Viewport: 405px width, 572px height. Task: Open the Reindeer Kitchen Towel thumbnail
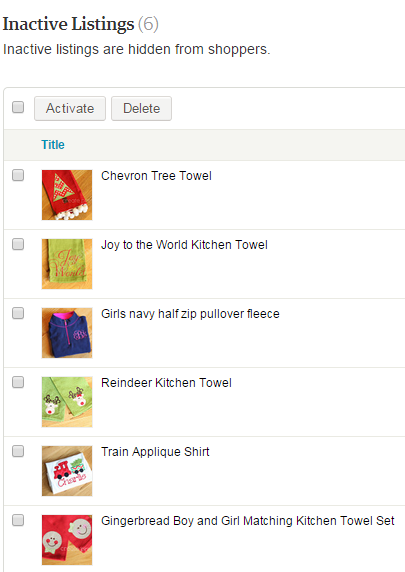pyautogui.click(x=67, y=402)
